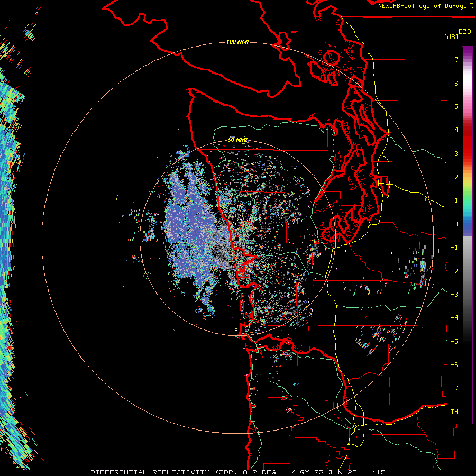
Task: Click the 14:15 timestamp
Action: pos(375,472)
